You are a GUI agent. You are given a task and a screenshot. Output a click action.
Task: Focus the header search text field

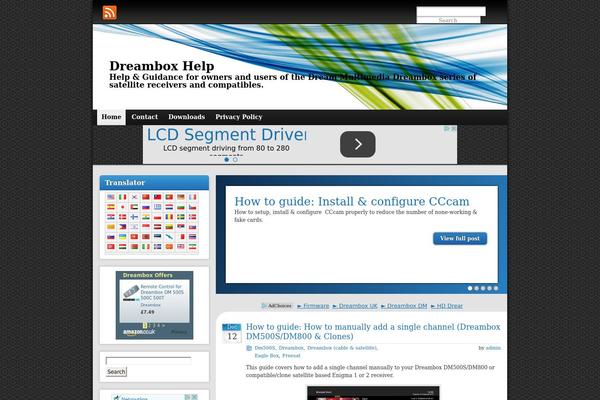(451, 11)
